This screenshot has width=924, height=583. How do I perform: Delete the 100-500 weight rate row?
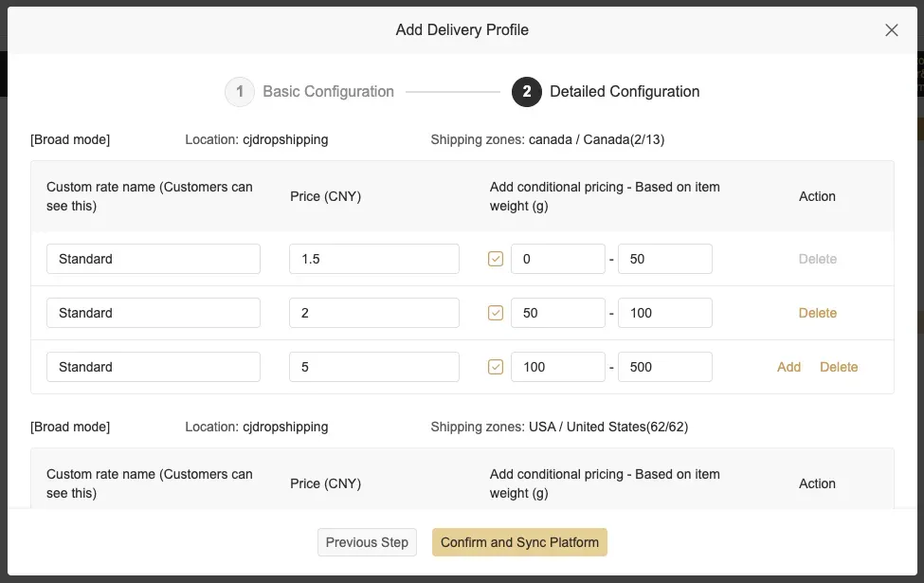(x=838, y=367)
